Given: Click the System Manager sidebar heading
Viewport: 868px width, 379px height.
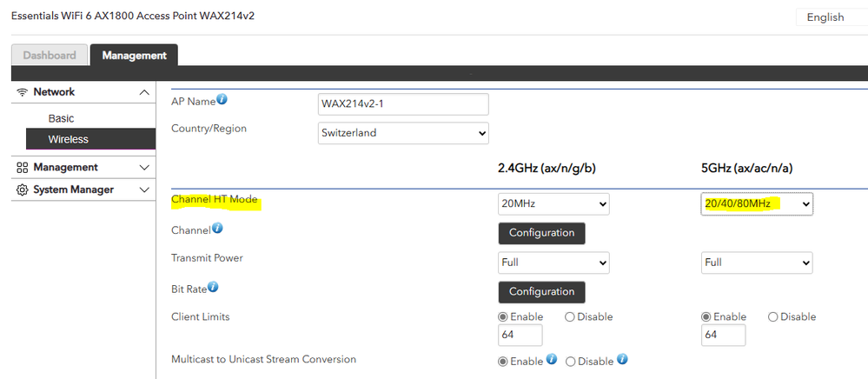Looking at the screenshot, I should 73,189.
